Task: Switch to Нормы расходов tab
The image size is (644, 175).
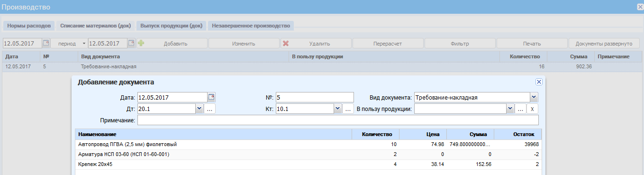Action: [x=29, y=26]
